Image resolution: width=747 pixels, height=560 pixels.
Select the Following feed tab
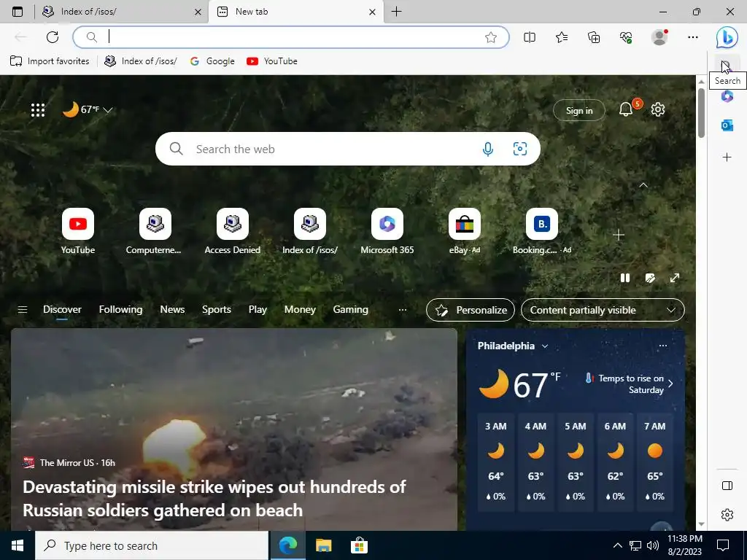tap(120, 309)
